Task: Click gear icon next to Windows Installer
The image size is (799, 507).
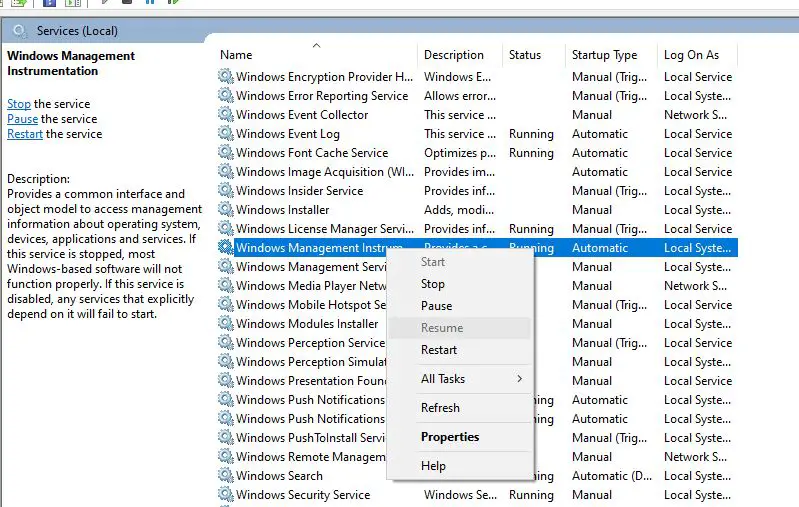Action: [226, 210]
